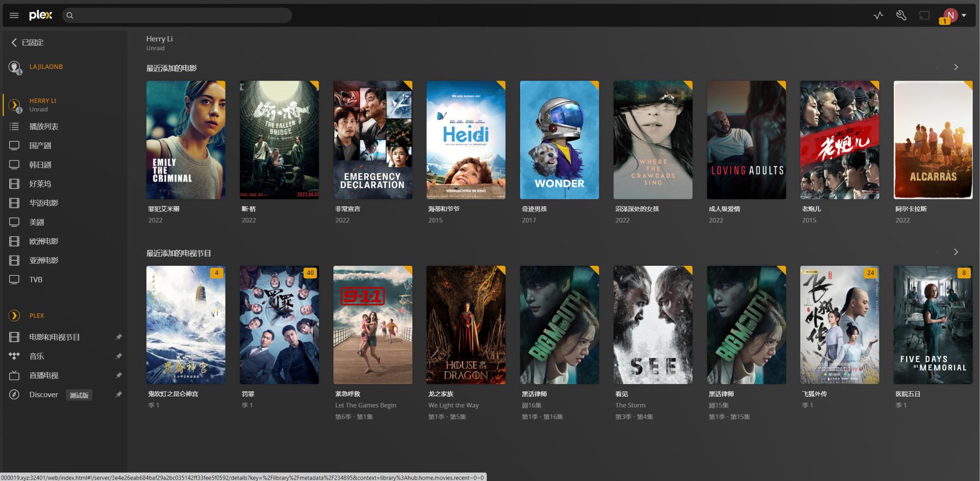980x481 pixels.
Task: Unpin 电影和电视节目 with its pin icon
Action: [118, 337]
